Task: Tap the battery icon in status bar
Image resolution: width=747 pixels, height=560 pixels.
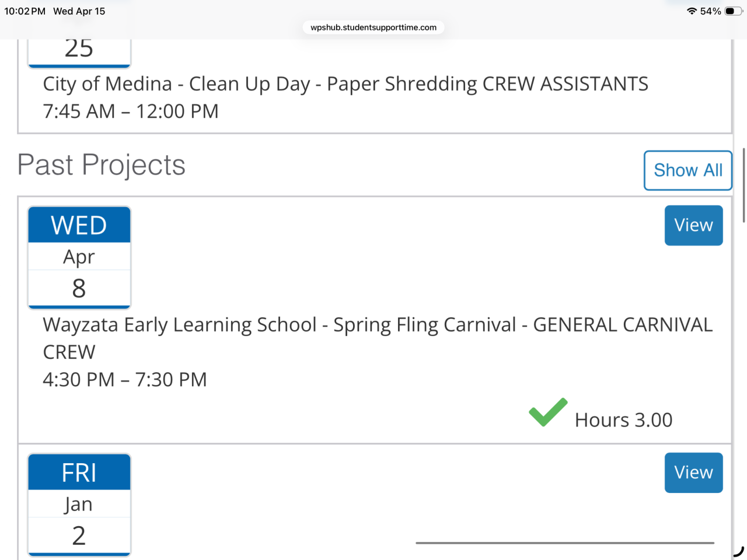Action: click(x=732, y=11)
